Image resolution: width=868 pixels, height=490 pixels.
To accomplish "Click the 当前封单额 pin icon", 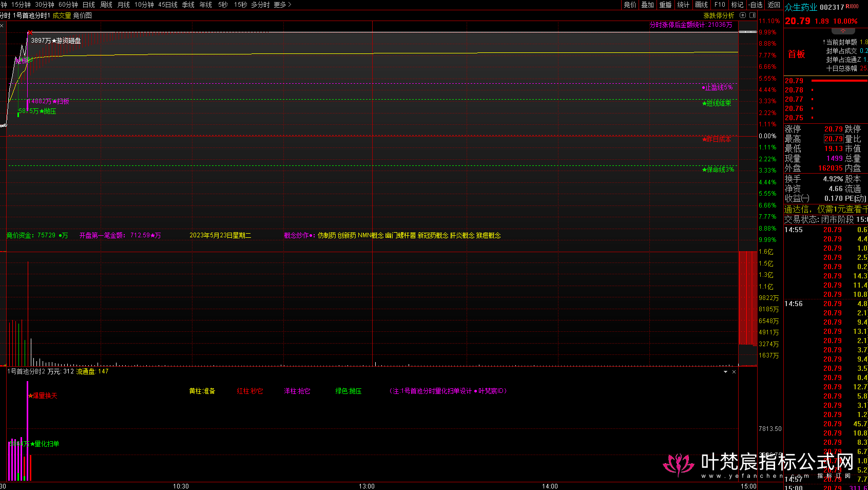I will [824, 42].
